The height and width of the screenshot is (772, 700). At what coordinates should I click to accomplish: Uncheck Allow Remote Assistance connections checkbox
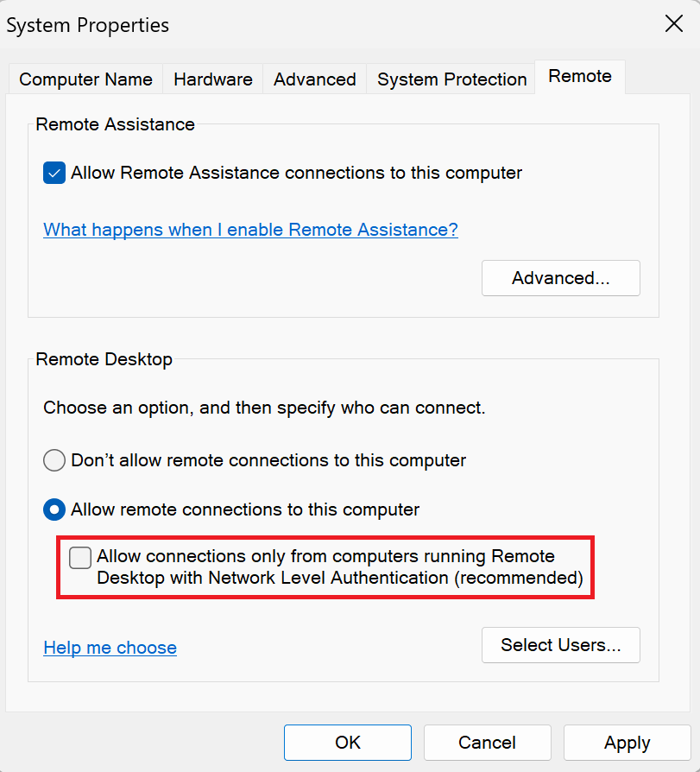point(54,173)
